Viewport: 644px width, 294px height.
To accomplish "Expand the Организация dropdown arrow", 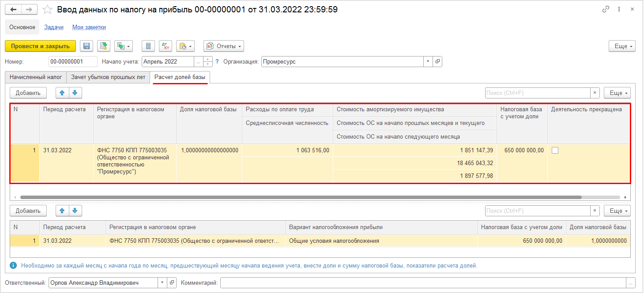I will coord(428,62).
